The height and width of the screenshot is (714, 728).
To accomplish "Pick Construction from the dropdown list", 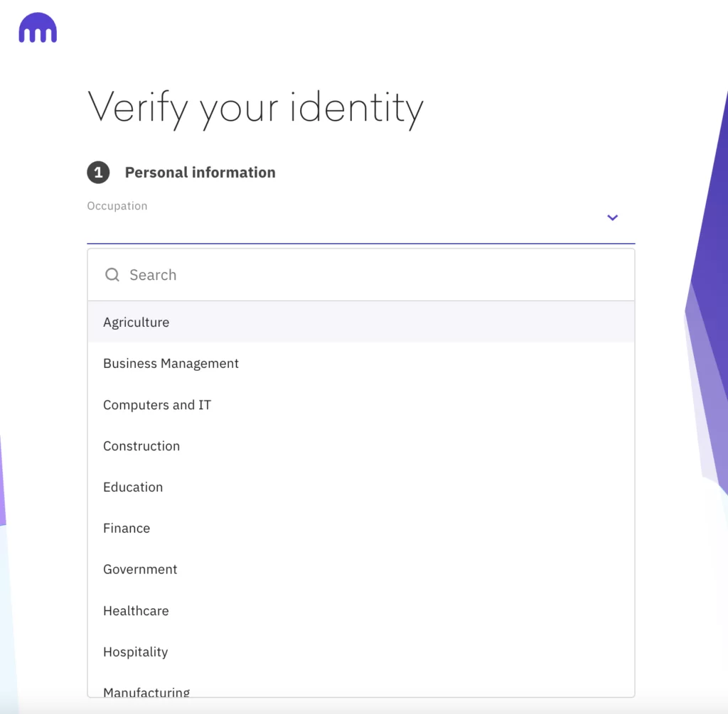I will [x=141, y=445].
